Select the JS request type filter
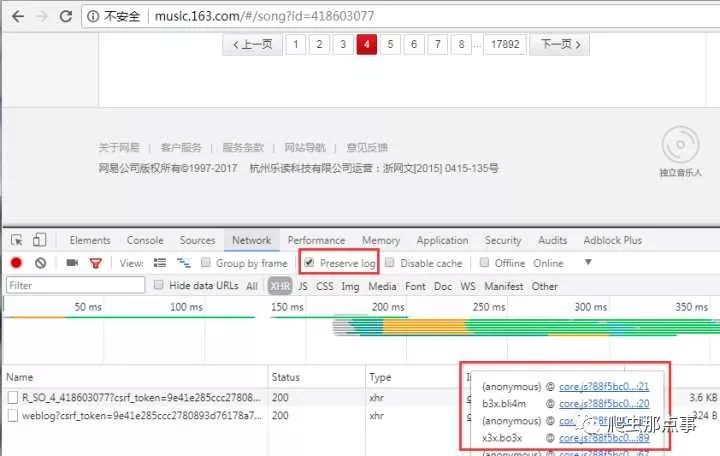The width and height of the screenshot is (720, 456). [303, 286]
